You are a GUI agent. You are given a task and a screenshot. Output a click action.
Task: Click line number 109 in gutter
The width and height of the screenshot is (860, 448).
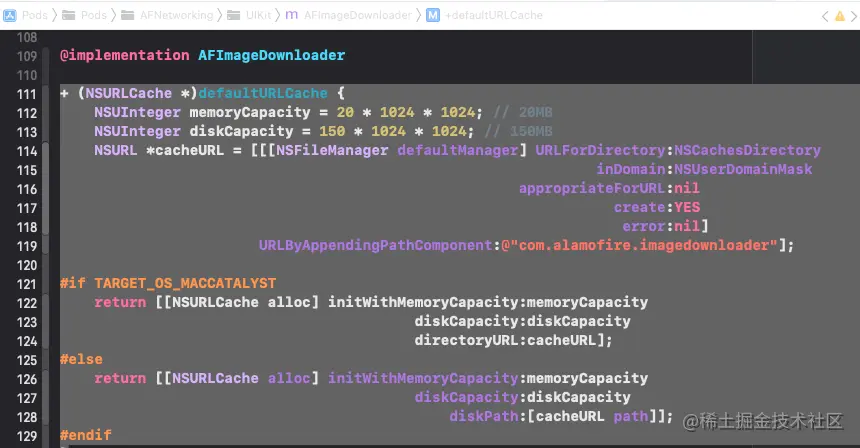click(26, 56)
